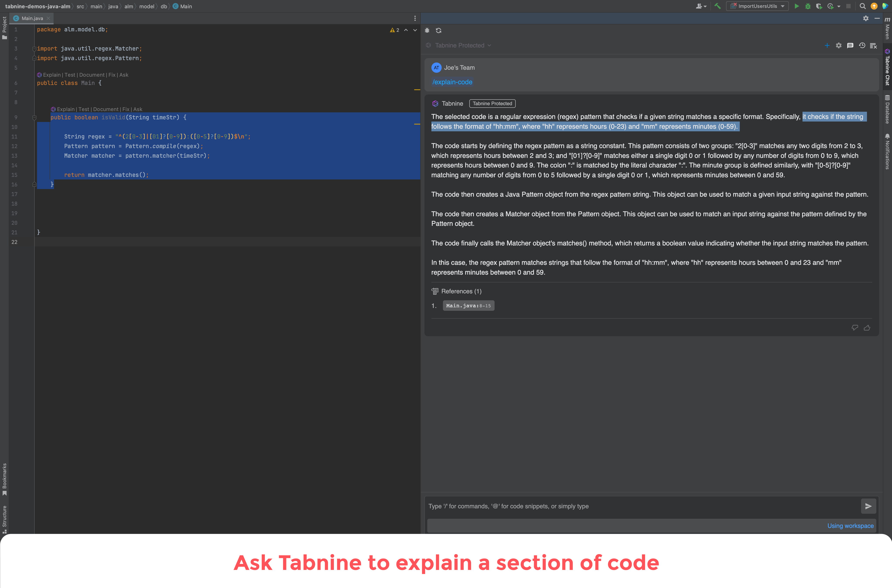Screen dimensions: 892x588
Task: Give thumbs up to Tabnine answer
Action: (867, 328)
